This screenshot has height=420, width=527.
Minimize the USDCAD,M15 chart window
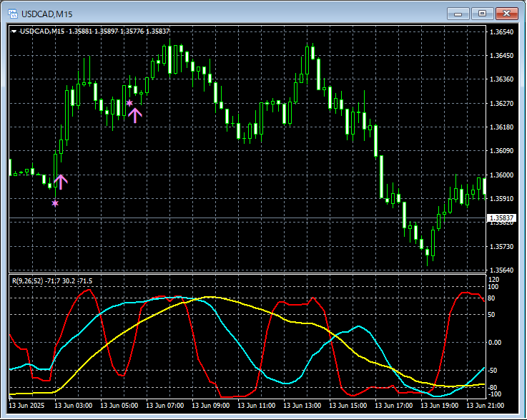click(458, 13)
